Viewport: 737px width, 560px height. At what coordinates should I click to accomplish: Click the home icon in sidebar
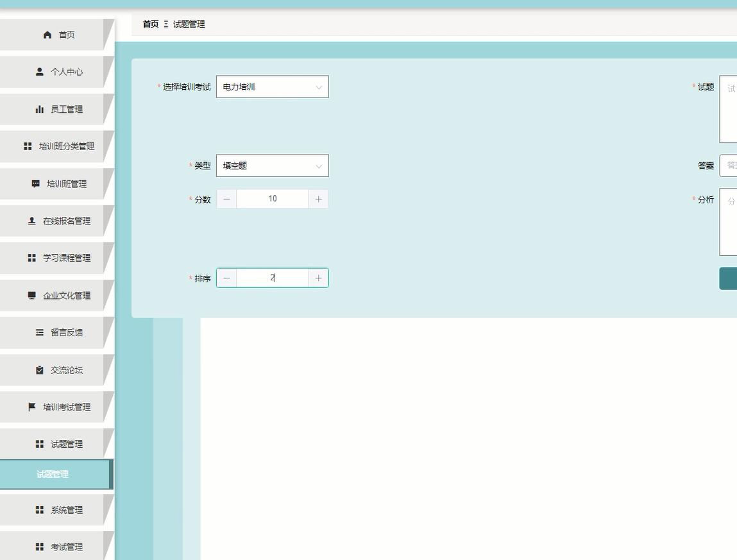tap(47, 35)
